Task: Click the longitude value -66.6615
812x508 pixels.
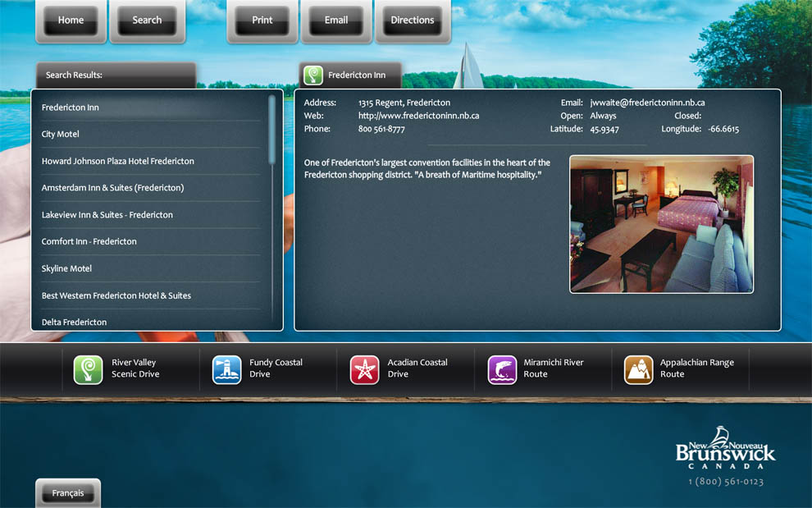Action: (x=723, y=129)
